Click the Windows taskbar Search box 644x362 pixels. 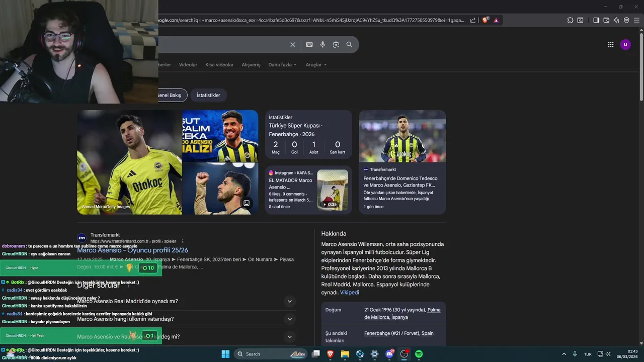tap(271, 354)
